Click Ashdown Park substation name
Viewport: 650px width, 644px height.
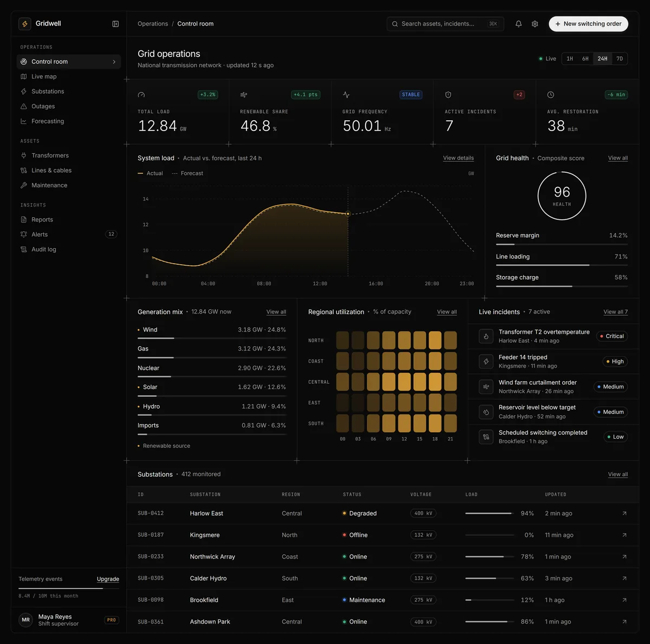click(x=210, y=622)
